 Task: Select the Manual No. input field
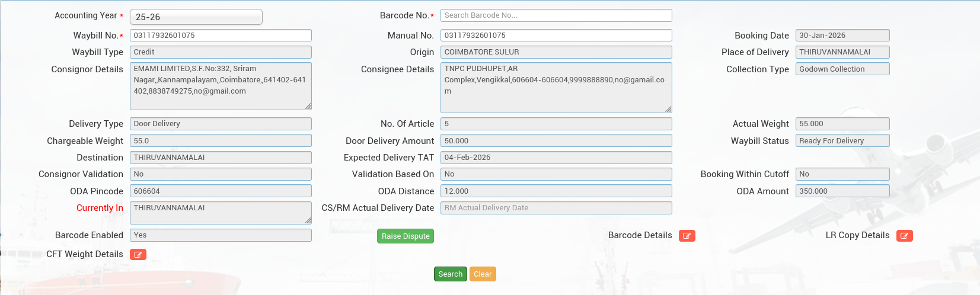(556, 36)
